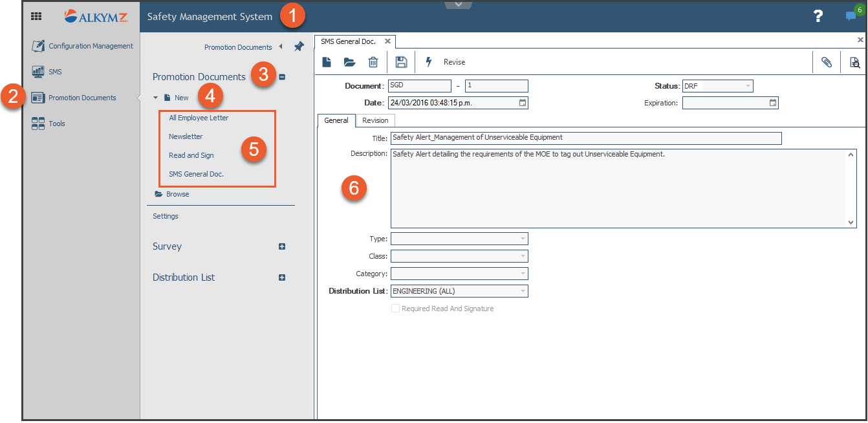The width and height of the screenshot is (868, 423).
Task: Open the Expiration field calendar picker
Action: tap(773, 102)
